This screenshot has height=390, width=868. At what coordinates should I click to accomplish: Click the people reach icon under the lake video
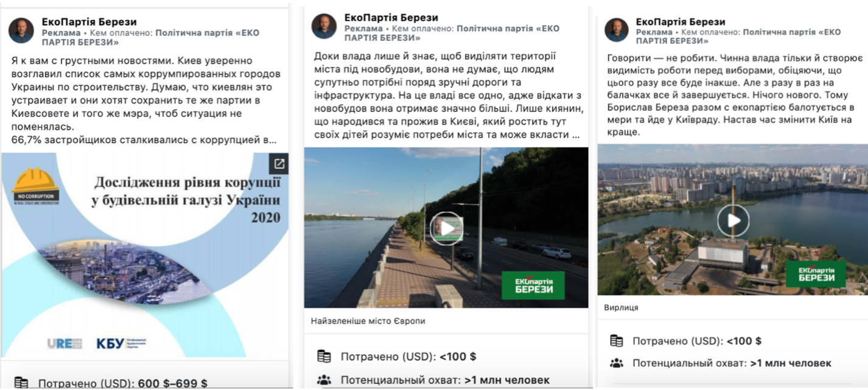[617, 363]
